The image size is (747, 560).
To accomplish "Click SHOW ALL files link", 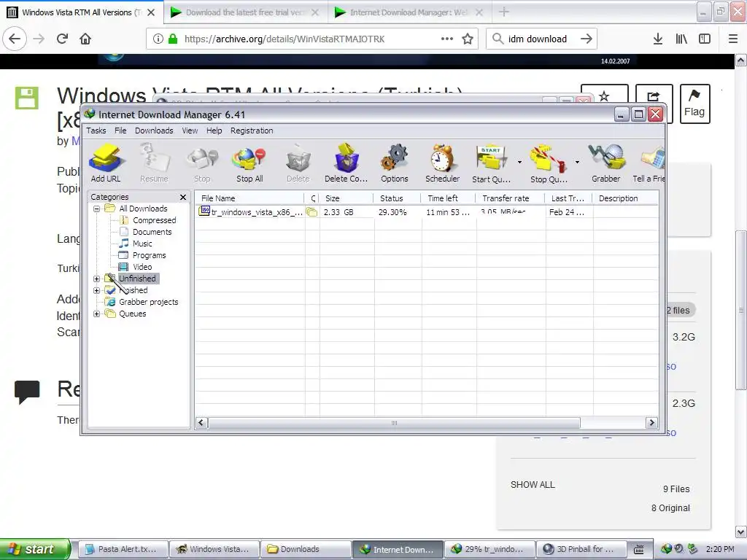I will point(533,485).
